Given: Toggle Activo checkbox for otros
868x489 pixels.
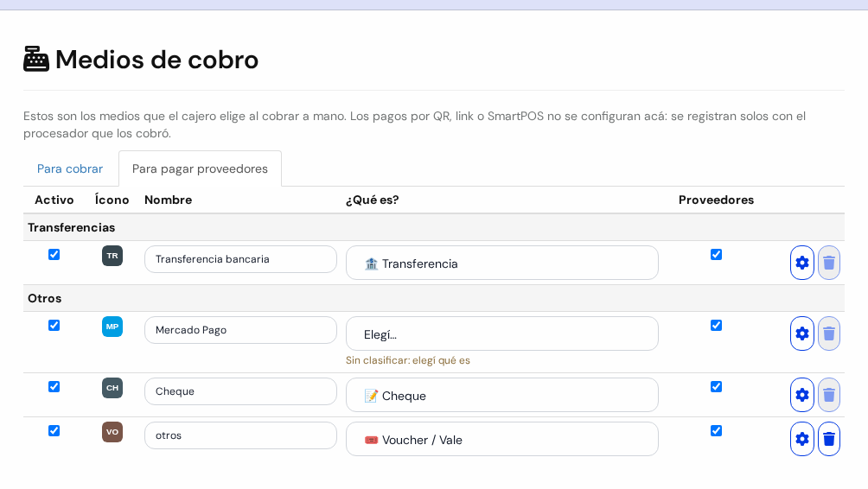Looking at the screenshot, I should click(x=54, y=431).
